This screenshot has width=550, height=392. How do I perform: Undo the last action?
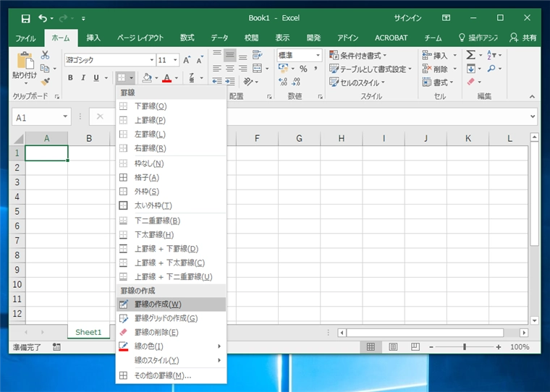(43, 18)
